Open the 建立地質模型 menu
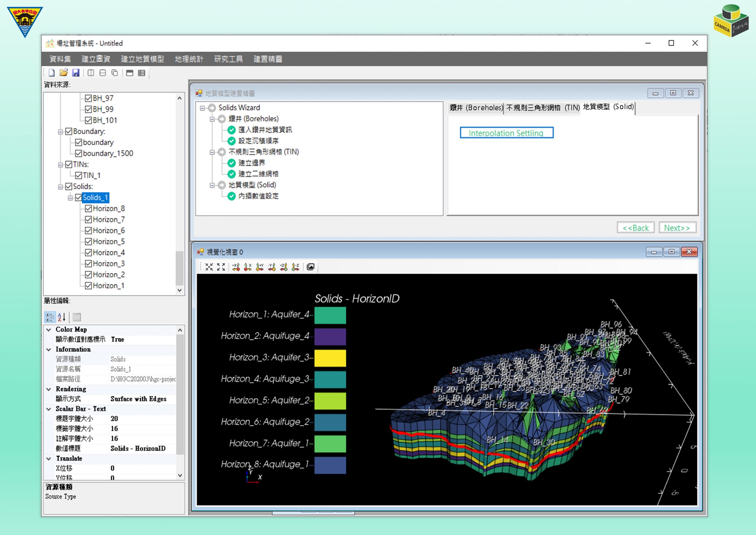756x535 pixels. coord(142,59)
